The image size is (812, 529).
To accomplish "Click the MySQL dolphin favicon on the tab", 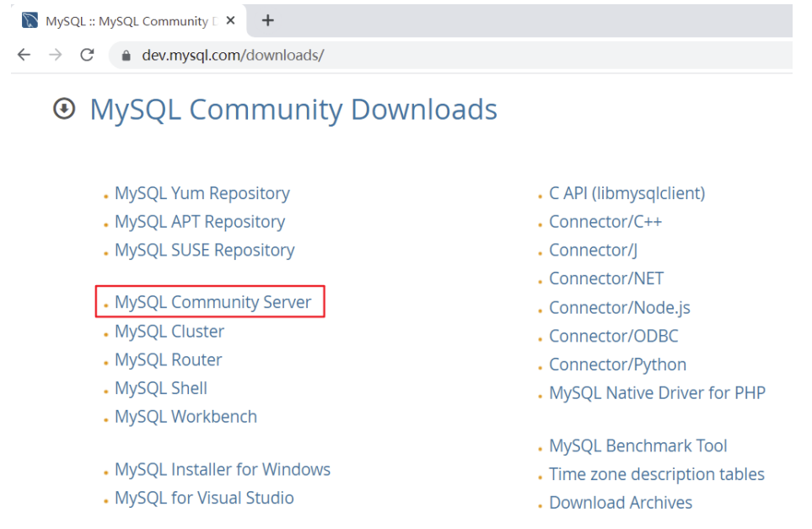I will pyautogui.click(x=30, y=21).
